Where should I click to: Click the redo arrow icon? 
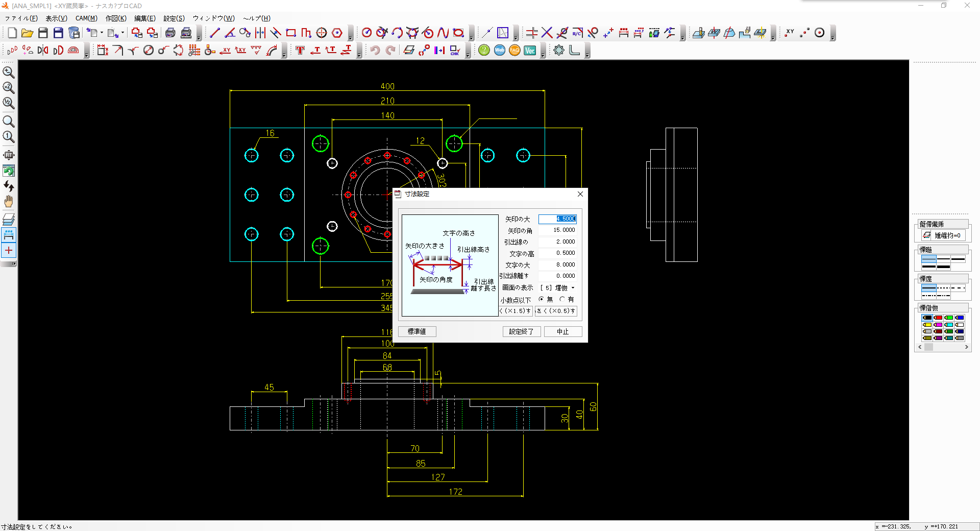[390, 50]
